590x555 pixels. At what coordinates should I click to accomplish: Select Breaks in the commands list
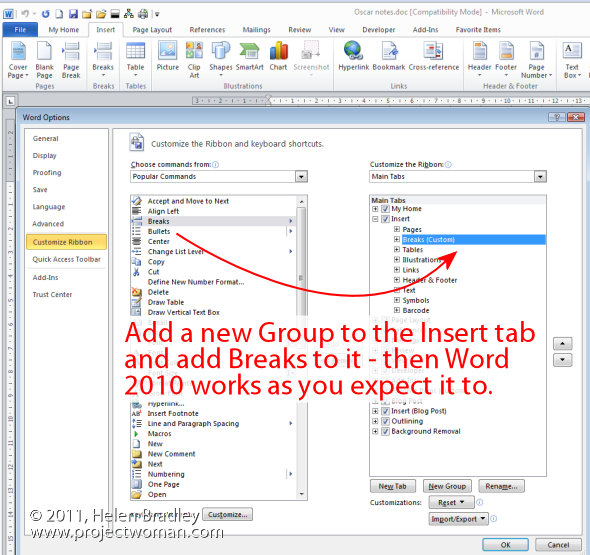point(213,221)
